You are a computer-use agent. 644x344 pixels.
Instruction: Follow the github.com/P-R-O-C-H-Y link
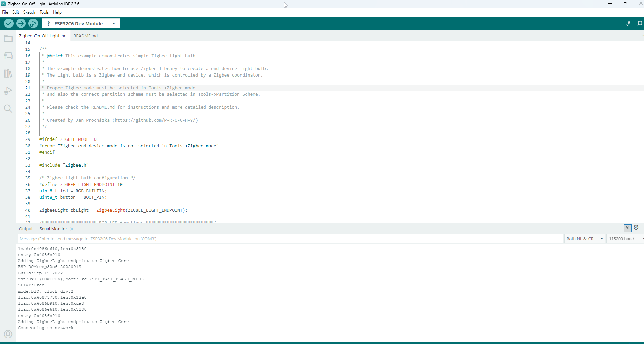(155, 120)
